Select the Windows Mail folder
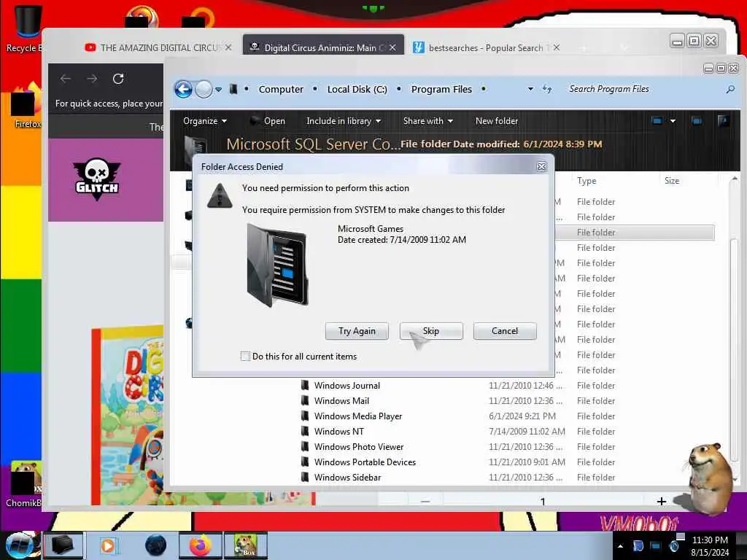Screen dimensions: 747x560 (x=341, y=400)
